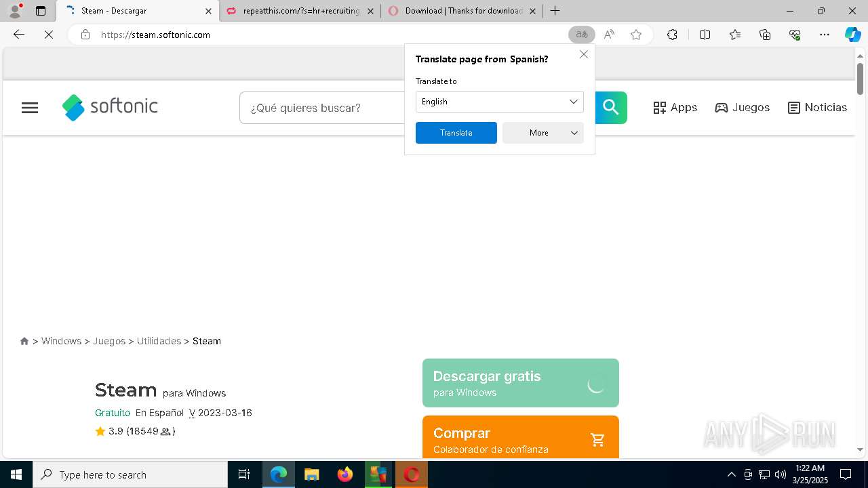
Task: Expand the Translate to language dropdown
Action: coord(500,102)
